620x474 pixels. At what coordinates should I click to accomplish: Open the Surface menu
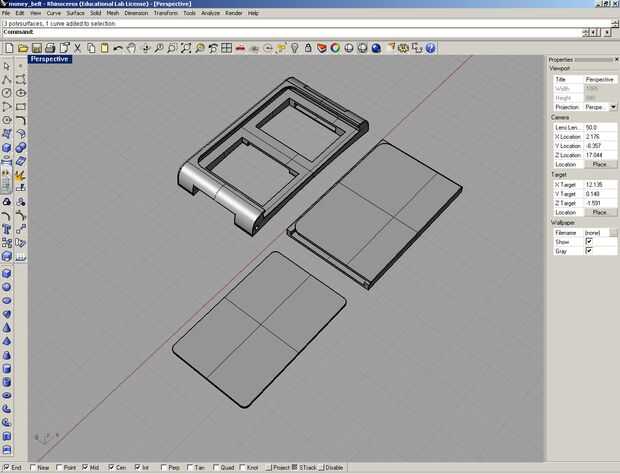pyautogui.click(x=75, y=13)
